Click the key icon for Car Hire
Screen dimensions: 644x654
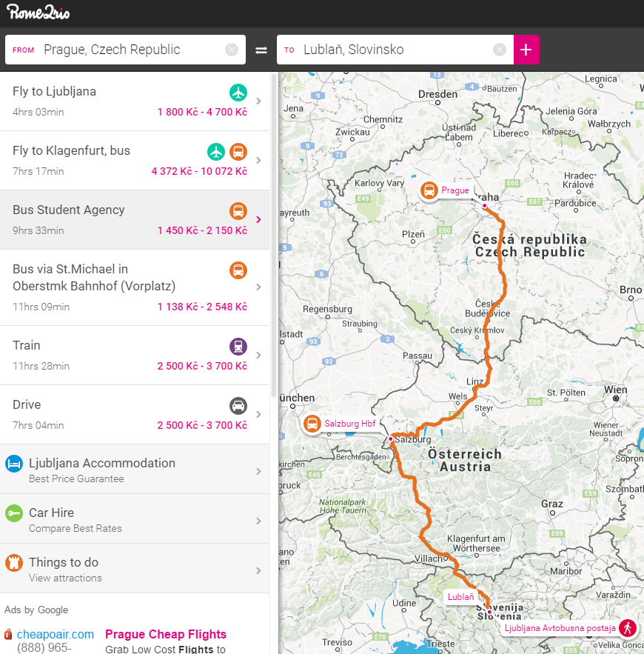pyautogui.click(x=13, y=514)
